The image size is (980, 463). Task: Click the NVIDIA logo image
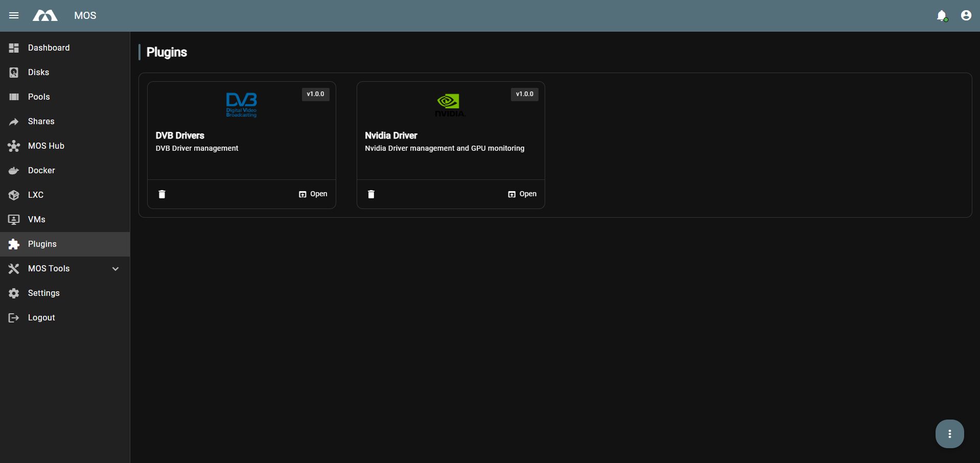(x=450, y=105)
